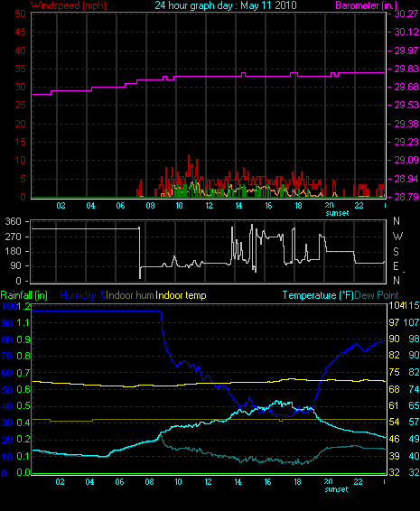Click "sunset" label under temperature graph
The height and width of the screenshot is (511, 420).
336,489
